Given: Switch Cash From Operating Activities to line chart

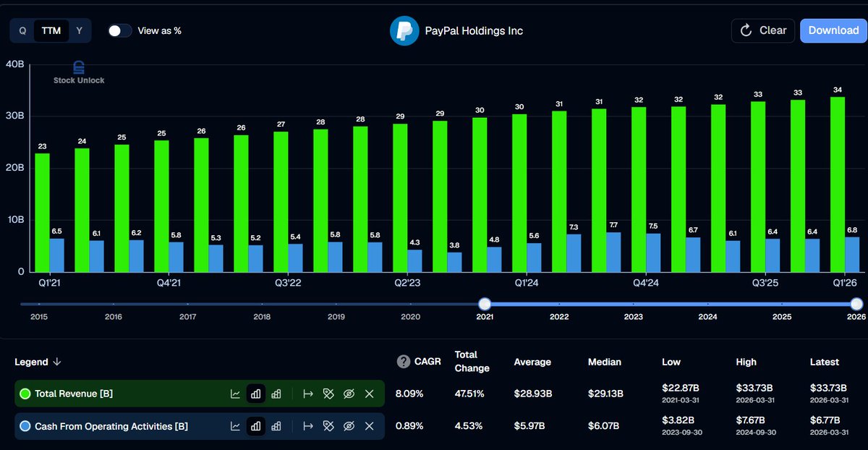Looking at the screenshot, I should pyautogui.click(x=235, y=426).
